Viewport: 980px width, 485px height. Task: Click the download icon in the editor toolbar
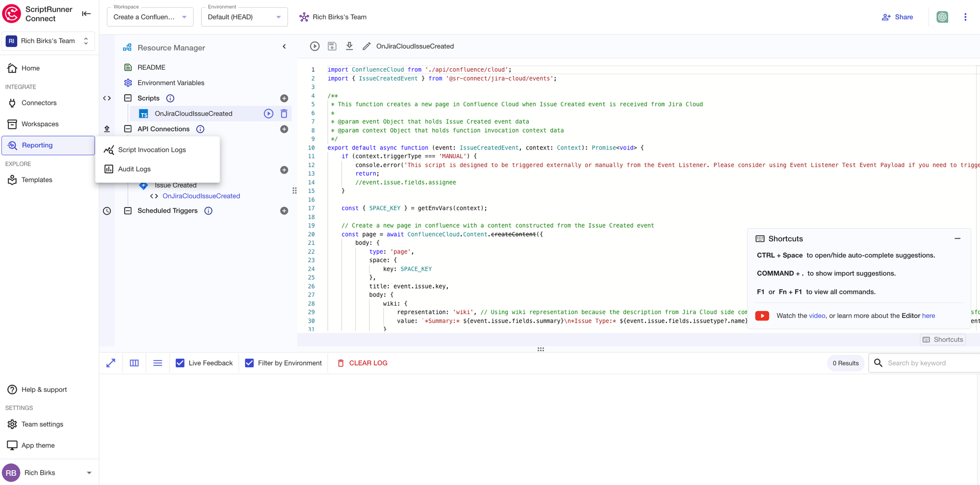tap(349, 46)
